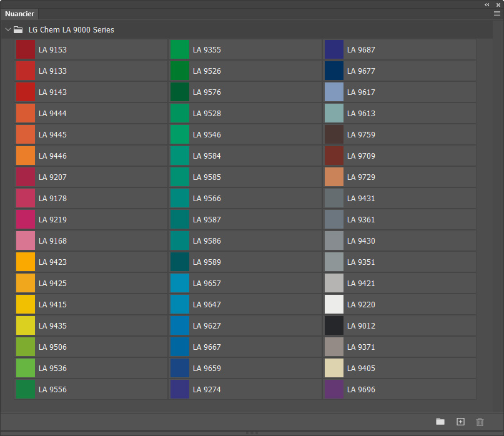
Task: Pick the LA 9207 crimson swatch
Action: (26, 177)
